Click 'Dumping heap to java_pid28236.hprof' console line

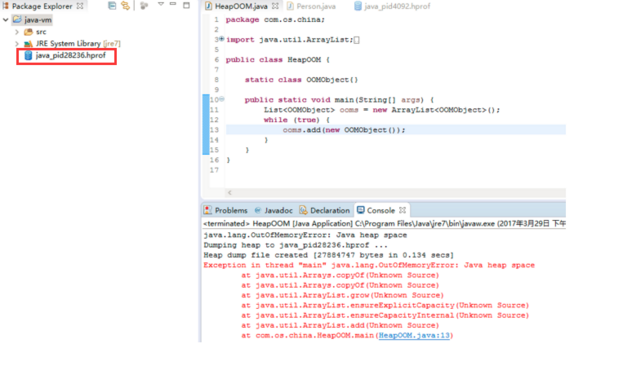(x=295, y=245)
